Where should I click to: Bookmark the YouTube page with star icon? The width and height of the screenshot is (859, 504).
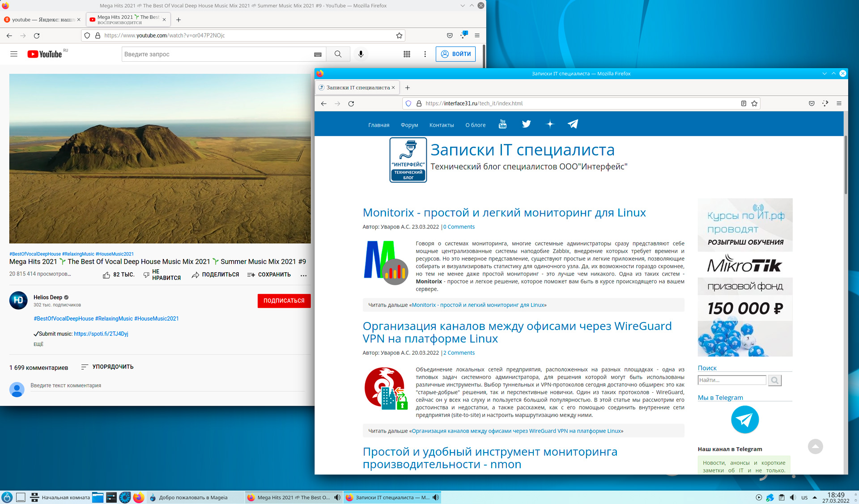point(399,35)
